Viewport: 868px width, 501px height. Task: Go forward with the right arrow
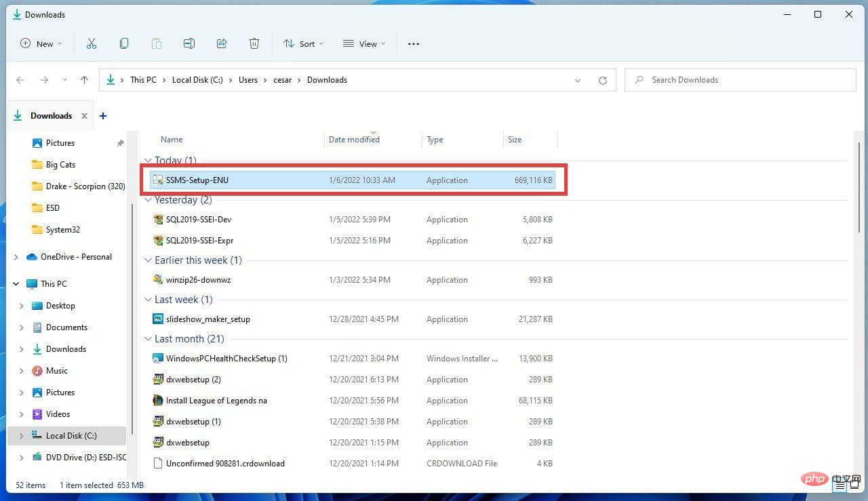(x=44, y=80)
